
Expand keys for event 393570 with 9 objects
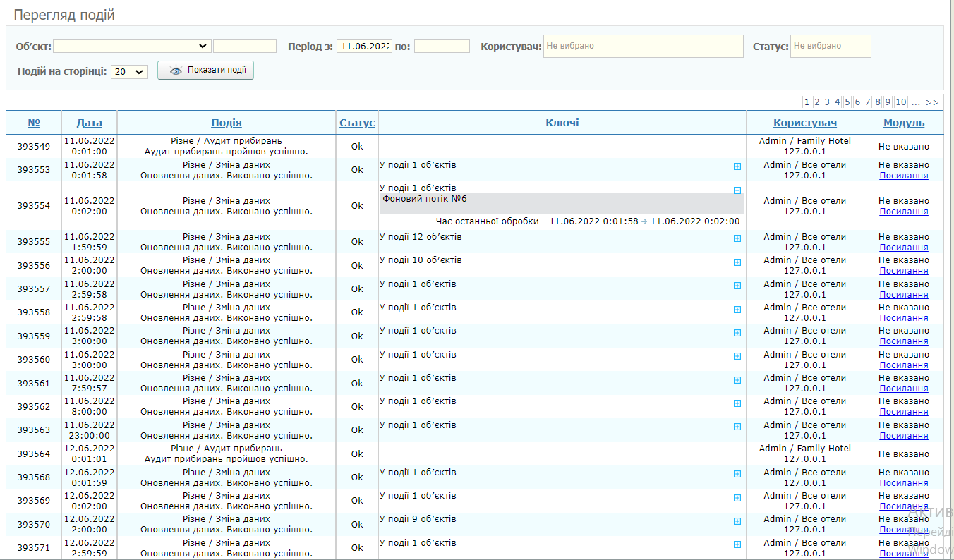737,521
